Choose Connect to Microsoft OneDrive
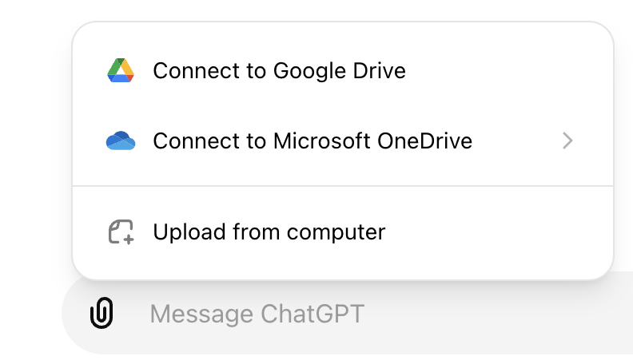 313,141
